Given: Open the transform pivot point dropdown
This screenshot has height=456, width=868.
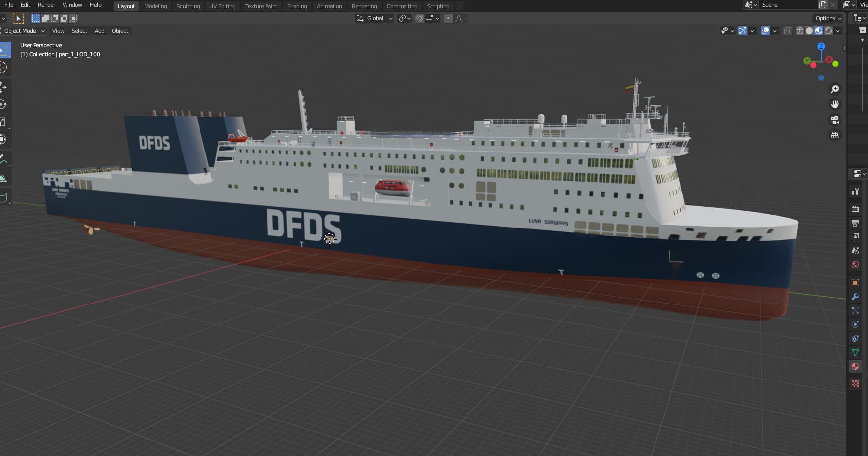Looking at the screenshot, I should point(405,18).
